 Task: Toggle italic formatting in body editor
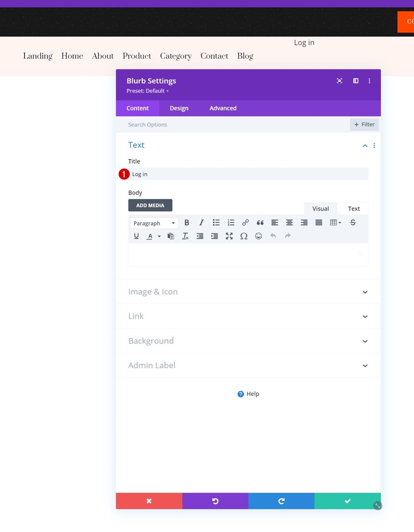pyautogui.click(x=201, y=223)
